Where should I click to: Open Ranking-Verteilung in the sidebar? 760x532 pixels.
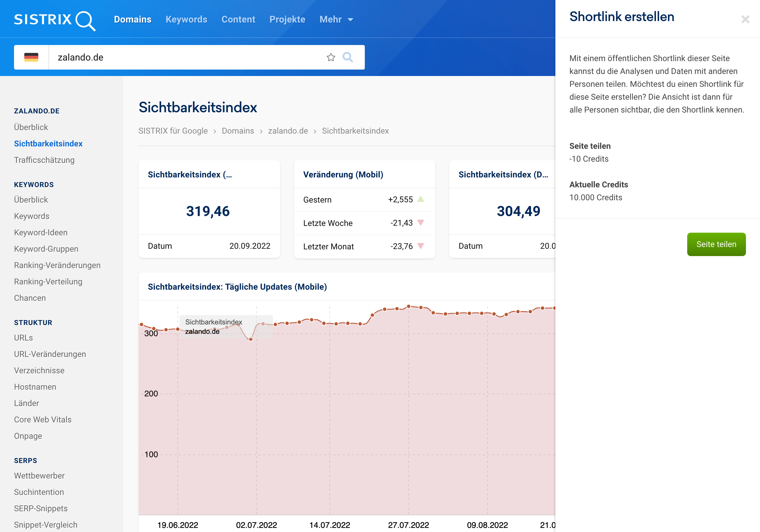click(x=48, y=282)
